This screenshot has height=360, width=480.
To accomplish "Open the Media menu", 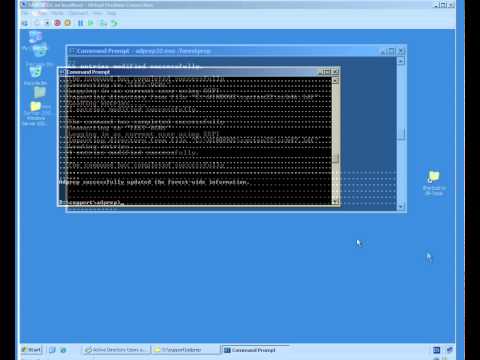I will [x=57, y=13].
